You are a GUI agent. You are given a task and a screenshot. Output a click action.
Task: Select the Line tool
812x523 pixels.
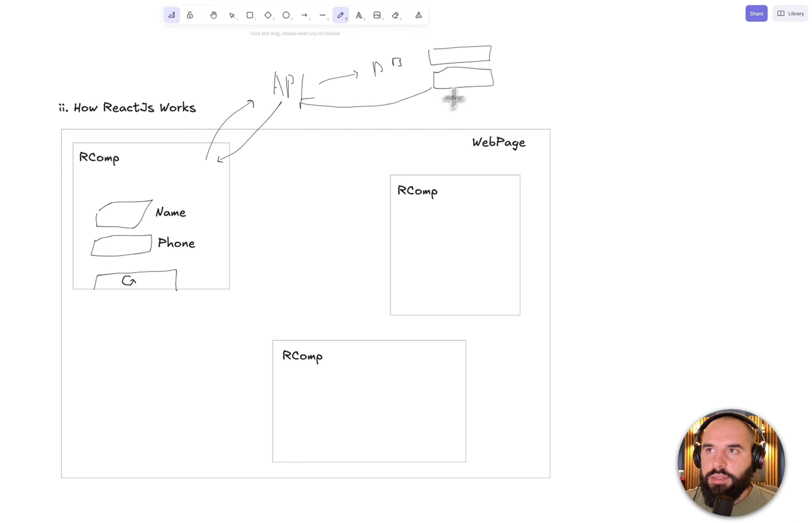[322, 15]
